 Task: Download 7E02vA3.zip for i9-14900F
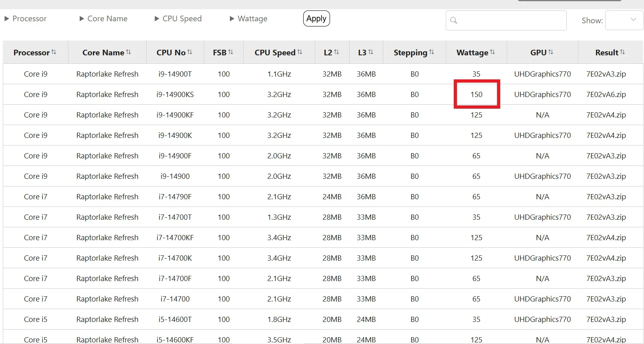tap(606, 156)
